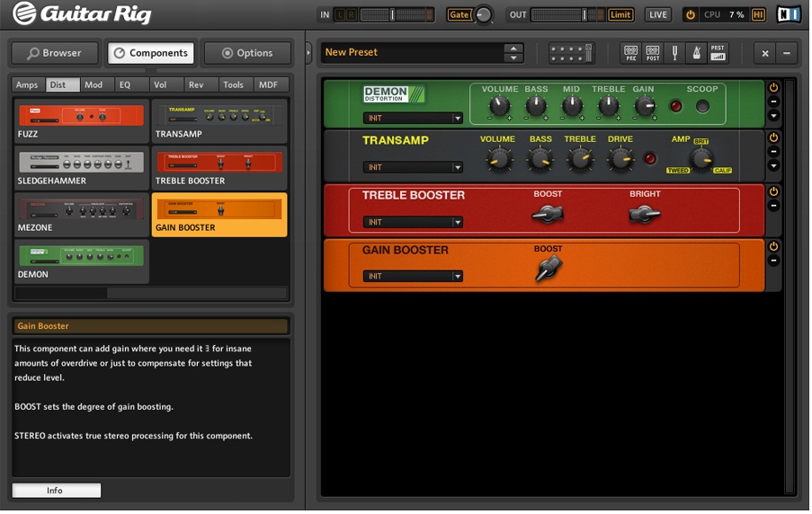Image resolution: width=812 pixels, height=514 pixels.
Task: Bypass the Transamp with its power button
Action: 773,137
